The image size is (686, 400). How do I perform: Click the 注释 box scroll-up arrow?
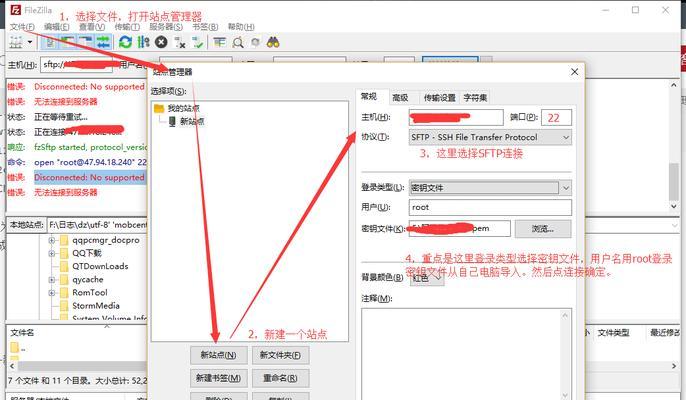(x=565, y=315)
